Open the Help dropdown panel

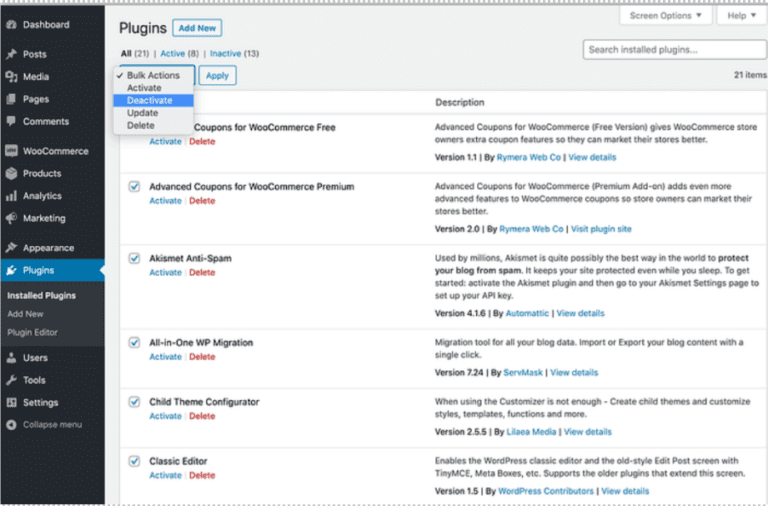click(x=742, y=16)
